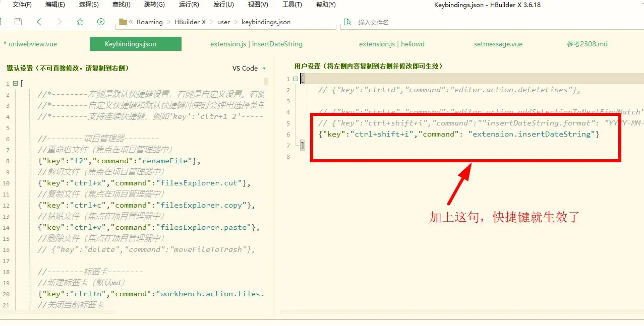Go forward using the right arrow icon
Screen dimensions: 644x326
pyautogui.click(x=60, y=22)
